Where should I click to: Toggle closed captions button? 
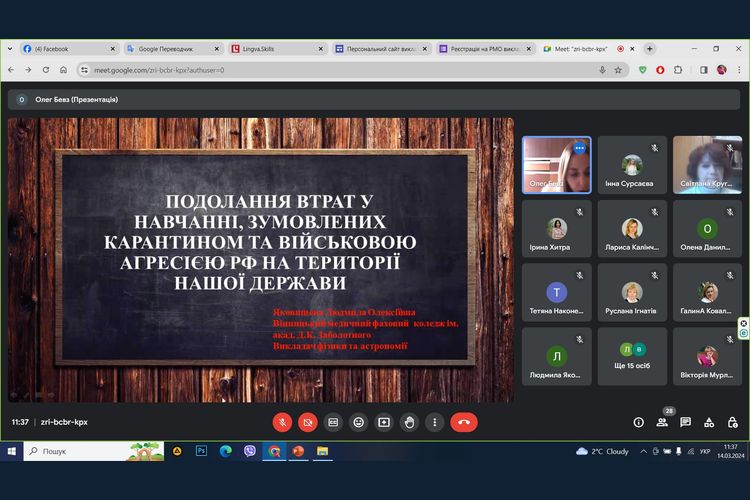click(333, 422)
